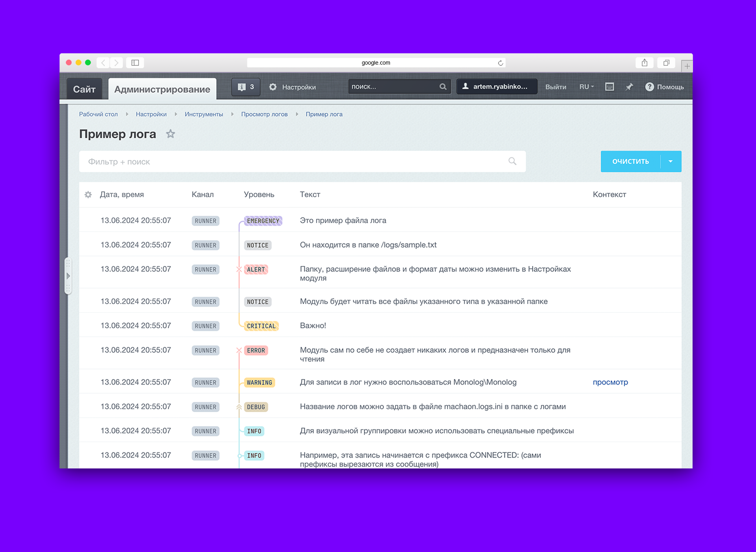Click the RUNNER badge in the WARNING row

coord(206,383)
